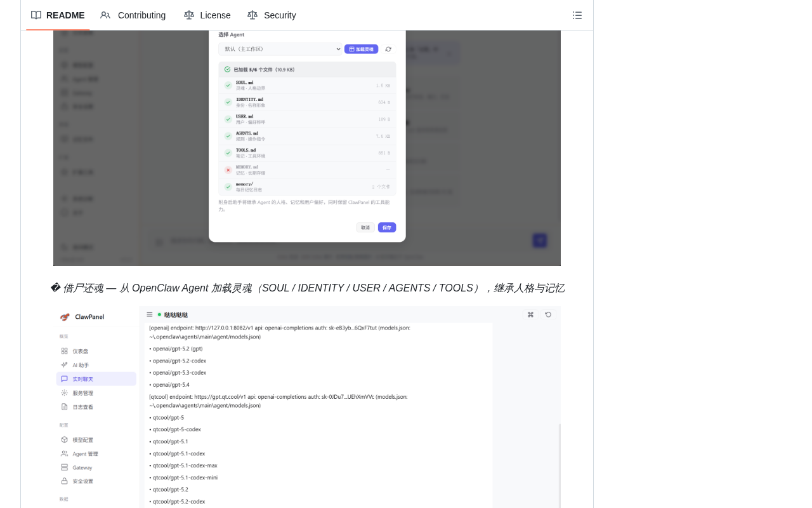This screenshot has height=508, width=812.
Task: Click the book icon beside README
Action: [x=36, y=15]
